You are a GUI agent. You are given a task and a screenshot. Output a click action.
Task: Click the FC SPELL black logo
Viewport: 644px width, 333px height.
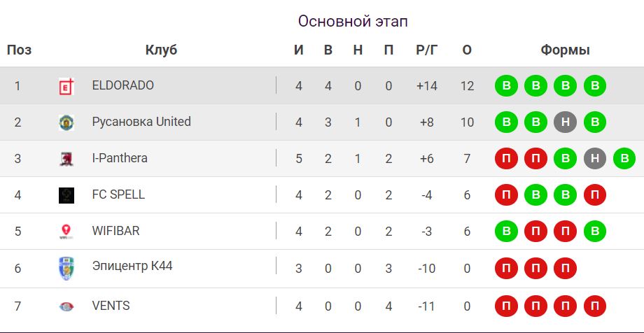click(x=66, y=195)
